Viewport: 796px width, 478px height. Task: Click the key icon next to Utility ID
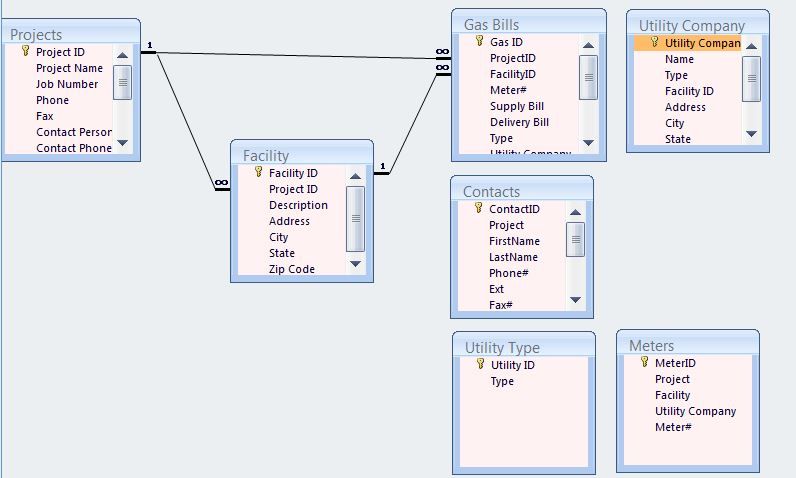(480, 365)
